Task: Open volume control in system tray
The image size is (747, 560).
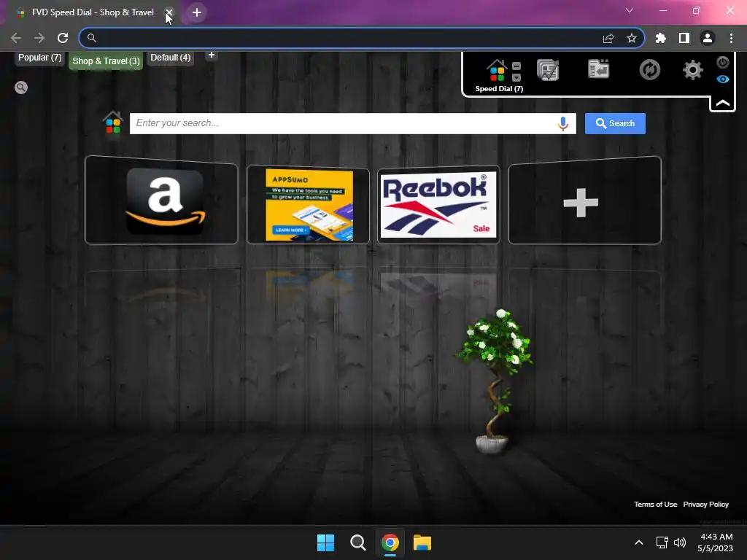Action: (x=680, y=542)
